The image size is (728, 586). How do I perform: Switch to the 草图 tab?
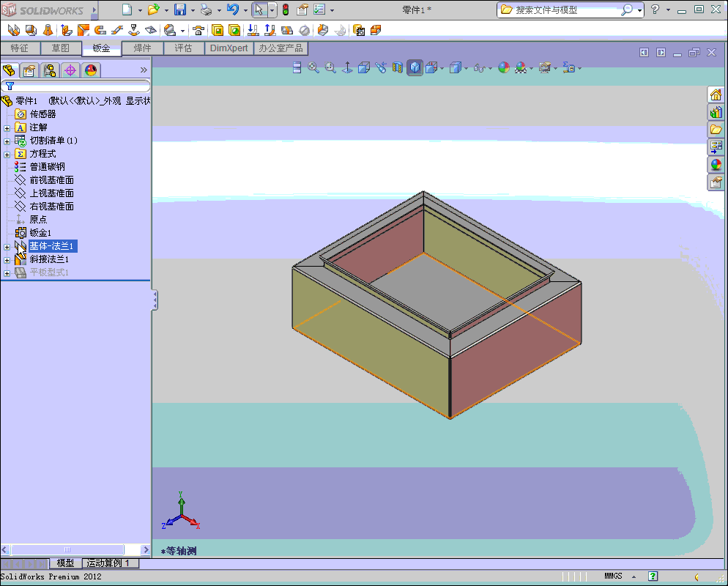tap(60, 48)
